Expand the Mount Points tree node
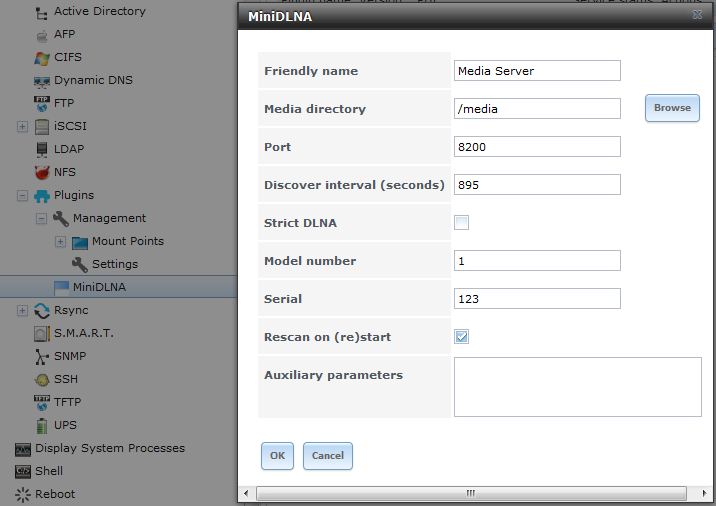716x506 pixels. point(60,242)
